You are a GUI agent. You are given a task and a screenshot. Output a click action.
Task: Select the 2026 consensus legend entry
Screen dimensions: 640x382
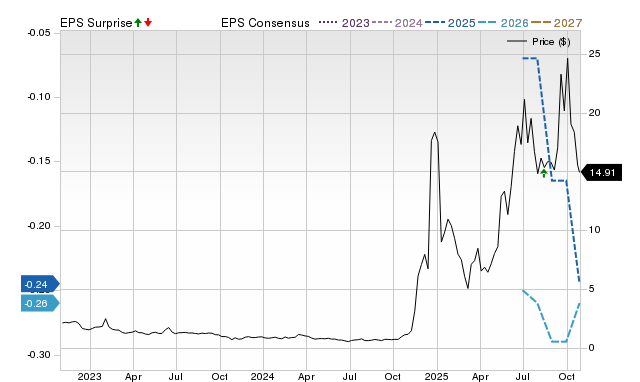(503, 23)
